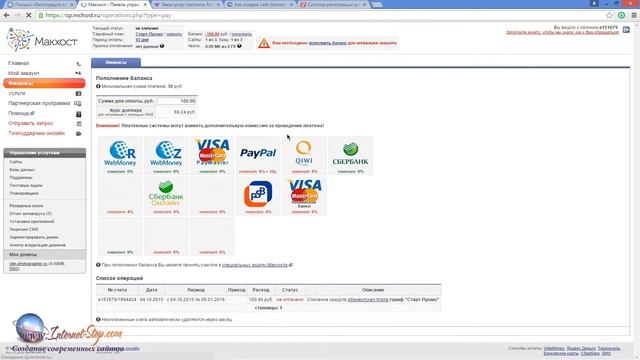The image size is (640, 360).
Task: Click Старт Промо tariff plan link
Action: tap(149, 34)
